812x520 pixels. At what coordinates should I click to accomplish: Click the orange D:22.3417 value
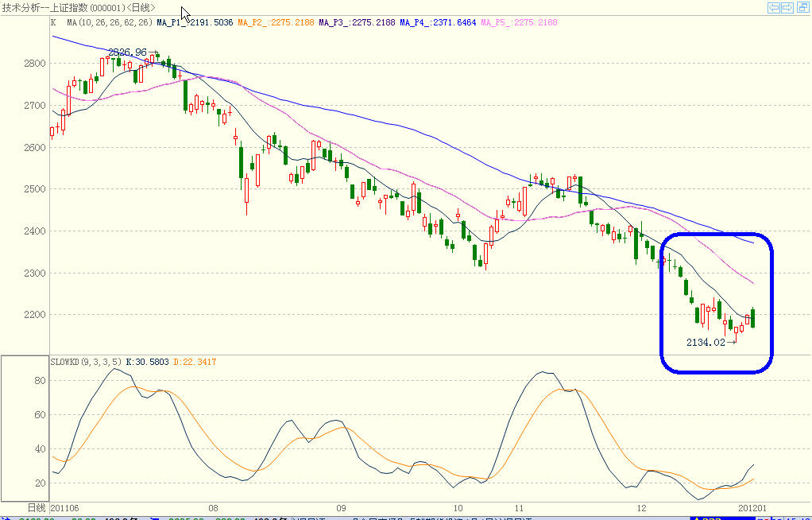tap(195, 362)
